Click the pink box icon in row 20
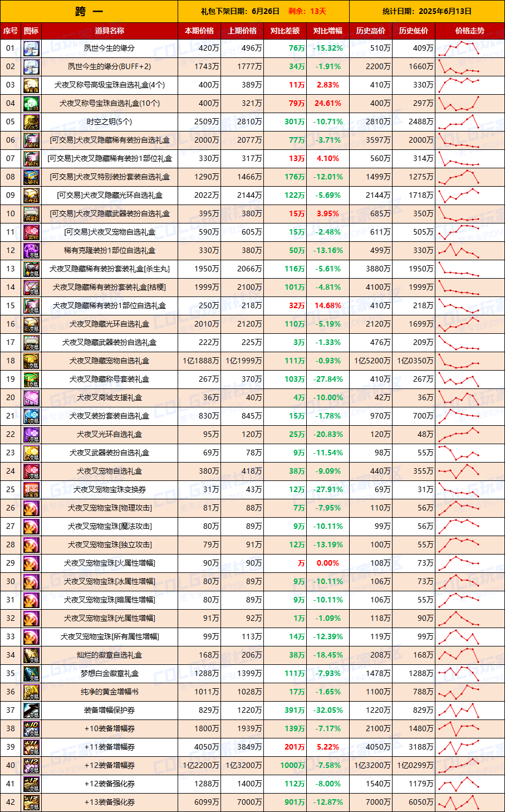This screenshot has width=505, height=812. click(x=31, y=397)
